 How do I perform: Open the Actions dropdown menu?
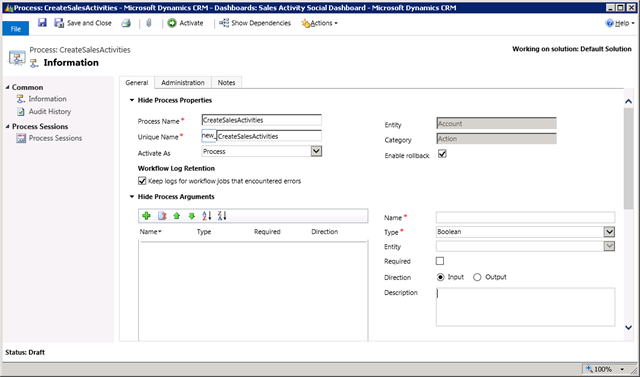pos(320,23)
